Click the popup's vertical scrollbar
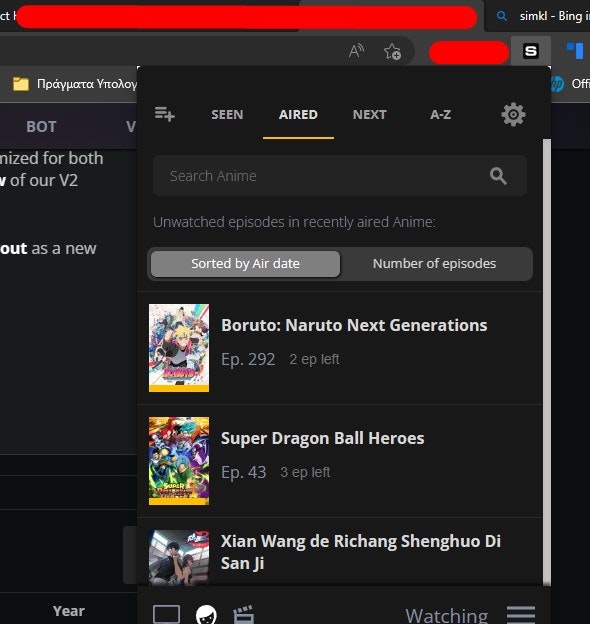This screenshot has height=624, width=590. click(x=547, y=362)
